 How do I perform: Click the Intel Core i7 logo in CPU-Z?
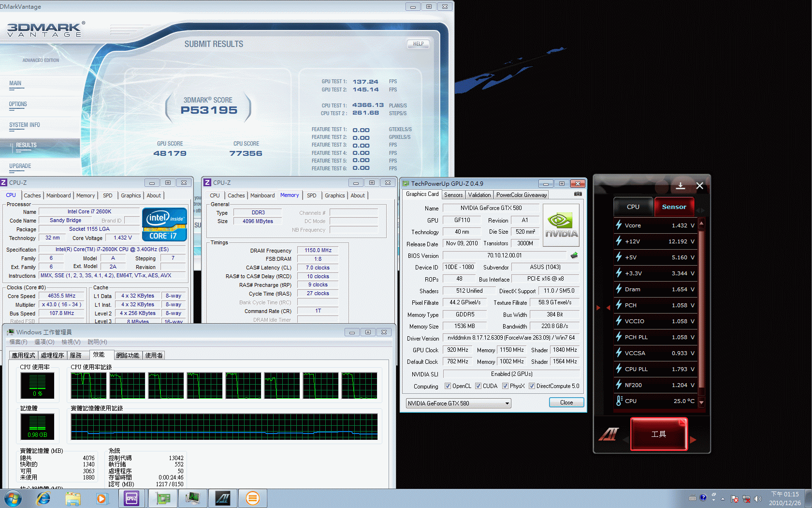point(164,224)
